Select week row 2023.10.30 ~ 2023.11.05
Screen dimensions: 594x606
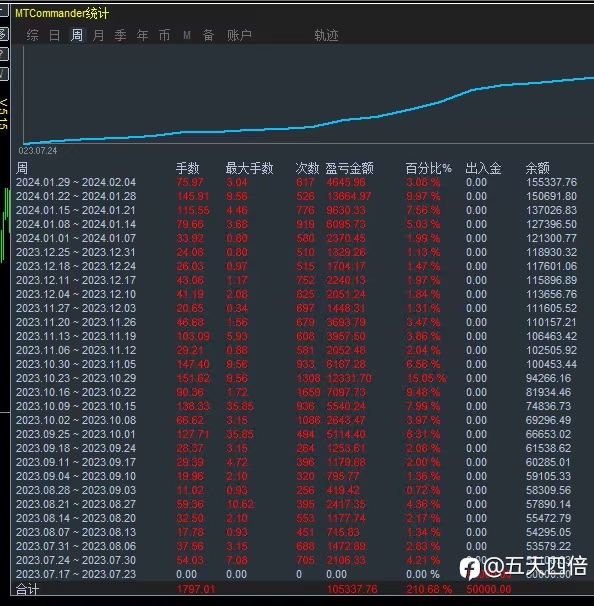tap(296, 364)
